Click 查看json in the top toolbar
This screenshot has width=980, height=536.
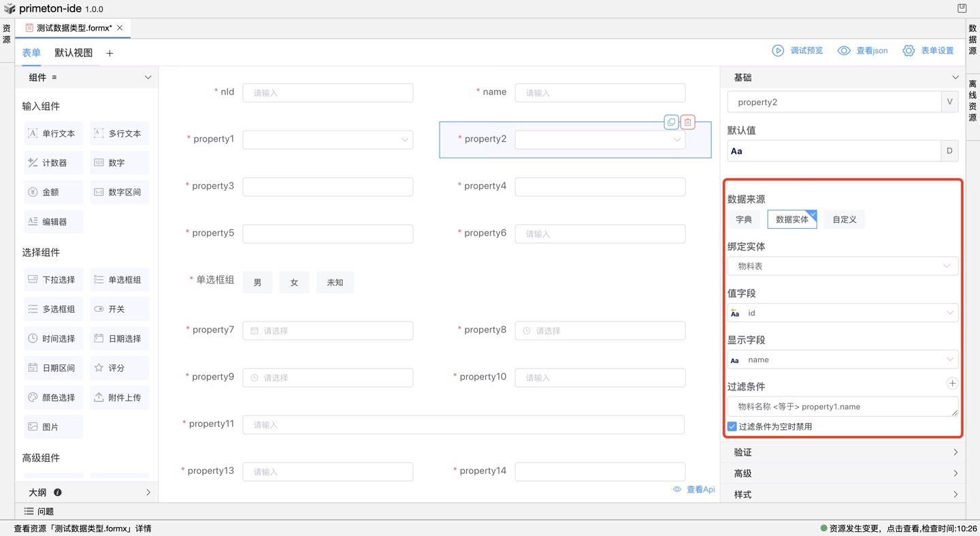click(863, 51)
